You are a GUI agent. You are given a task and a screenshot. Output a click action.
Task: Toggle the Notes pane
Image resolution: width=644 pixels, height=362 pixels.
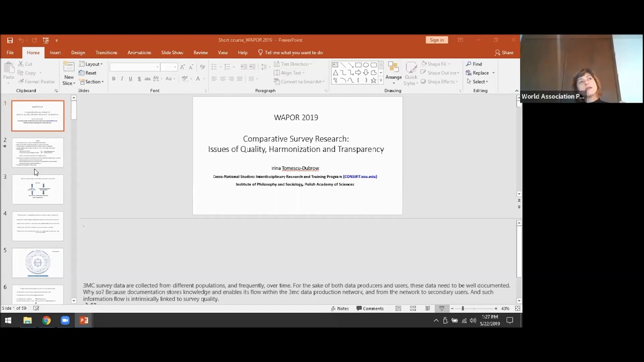pyautogui.click(x=340, y=308)
